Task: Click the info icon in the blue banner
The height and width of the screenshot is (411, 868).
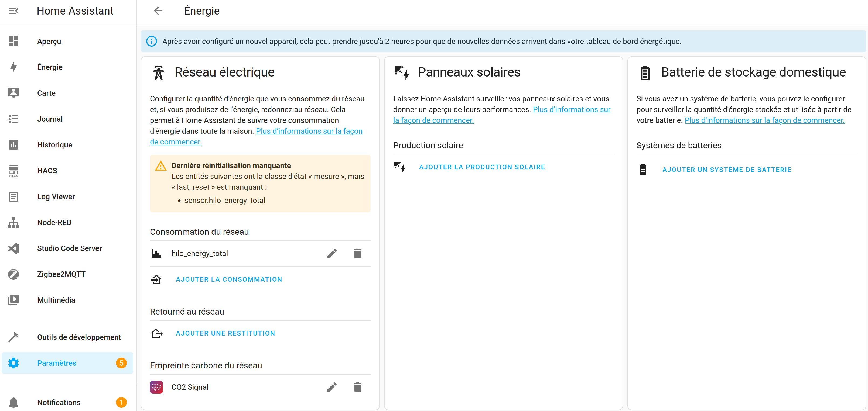Action: tap(151, 41)
